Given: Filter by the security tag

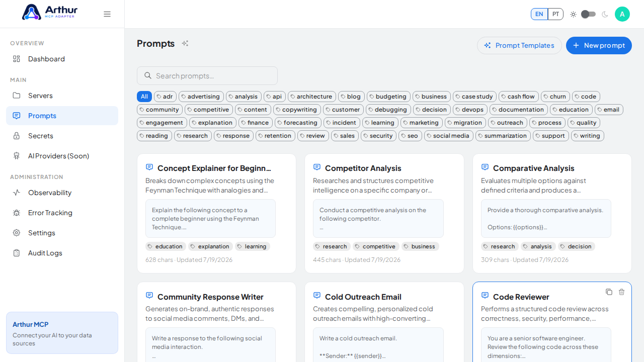Looking at the screenshot, I should click(378, 136).
